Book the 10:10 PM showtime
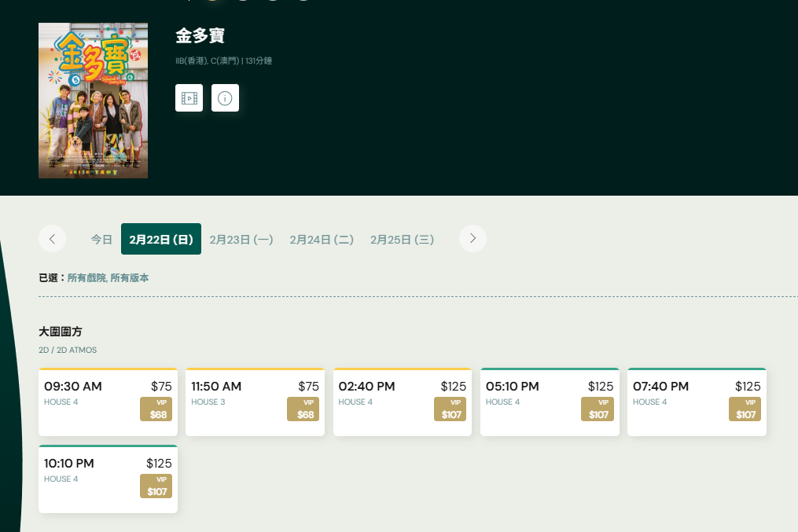 pos(86,478)
